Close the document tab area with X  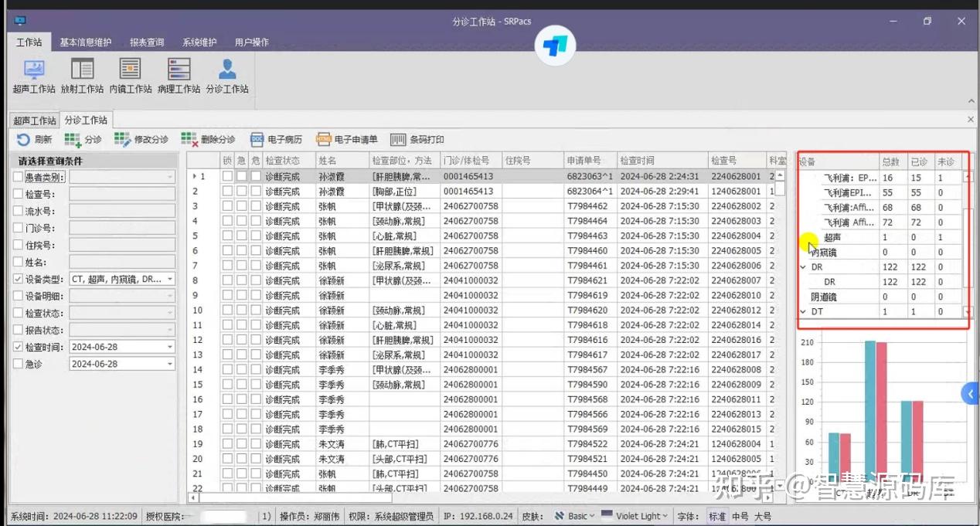pyautogui.click(x=971, y=120)
